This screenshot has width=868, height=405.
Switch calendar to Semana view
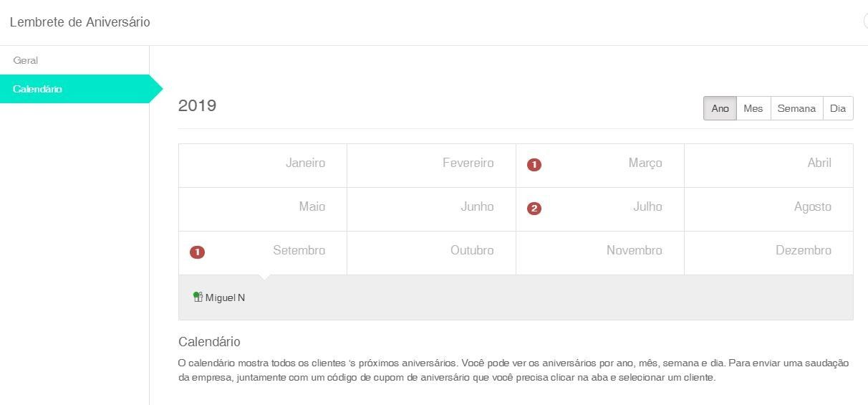[x=796, y=108]
